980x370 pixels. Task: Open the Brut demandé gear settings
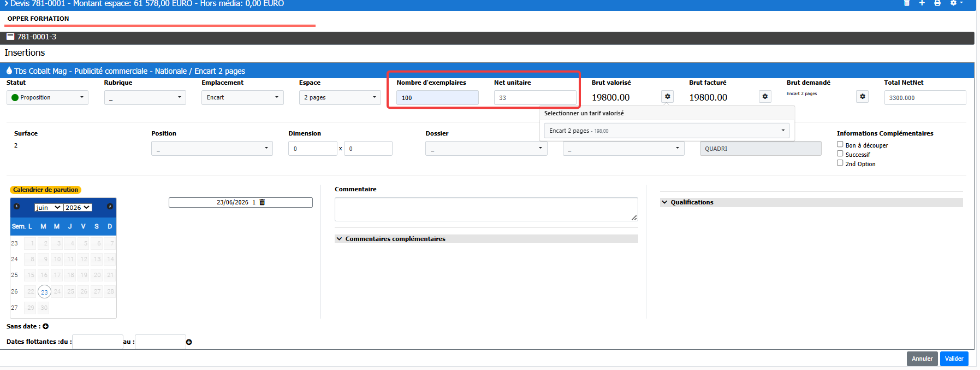[862, 97]
